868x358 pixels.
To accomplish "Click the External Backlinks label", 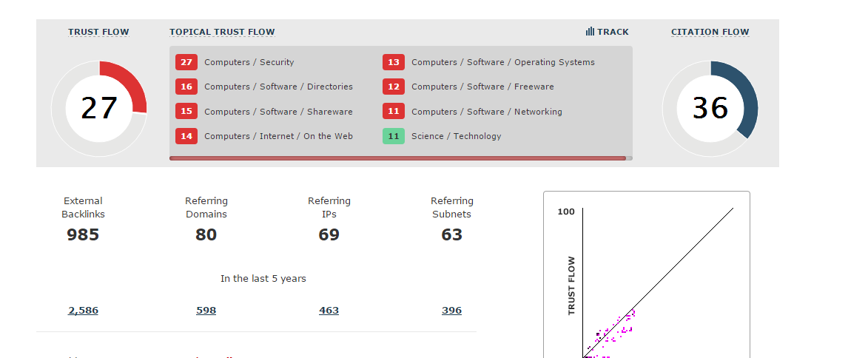I will (x=83, y=208).
